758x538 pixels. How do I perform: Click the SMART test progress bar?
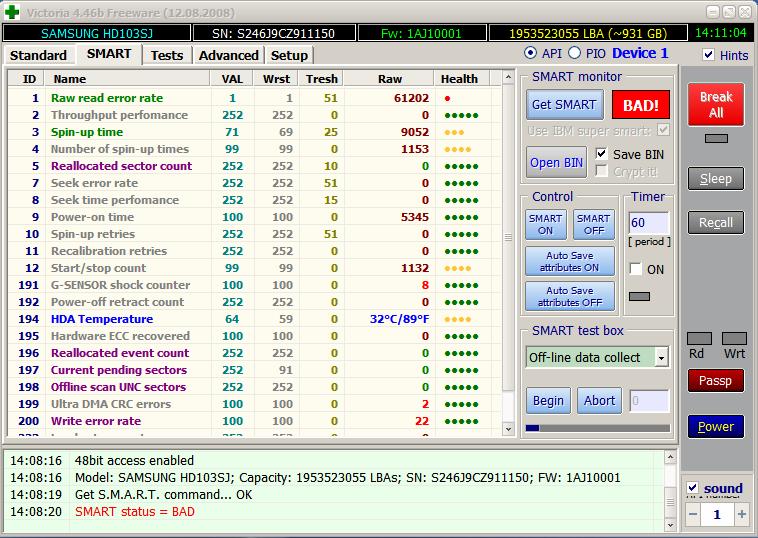coord(597,428)
